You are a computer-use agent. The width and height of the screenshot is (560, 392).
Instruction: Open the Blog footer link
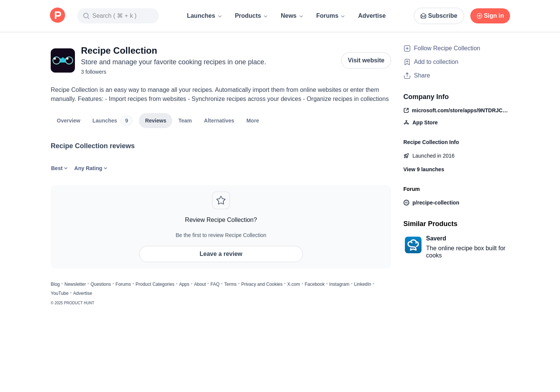pyautogui.click(x=55, y=284)
